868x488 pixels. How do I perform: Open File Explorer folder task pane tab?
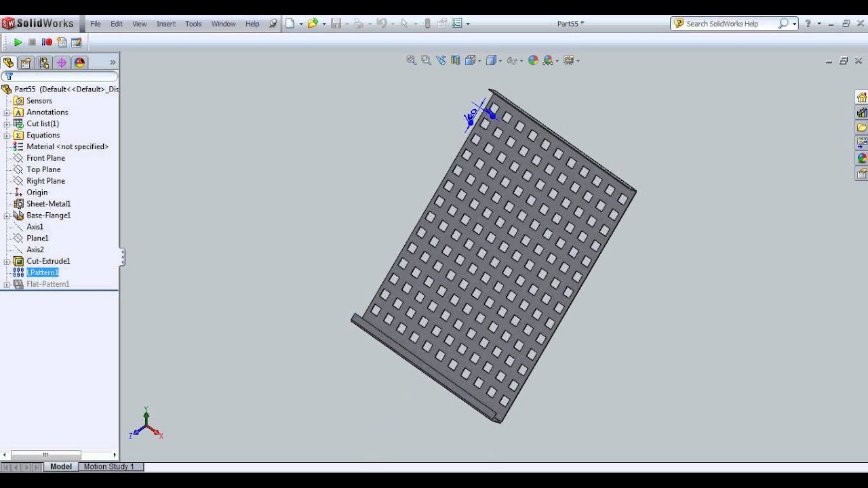coord(862,127)
